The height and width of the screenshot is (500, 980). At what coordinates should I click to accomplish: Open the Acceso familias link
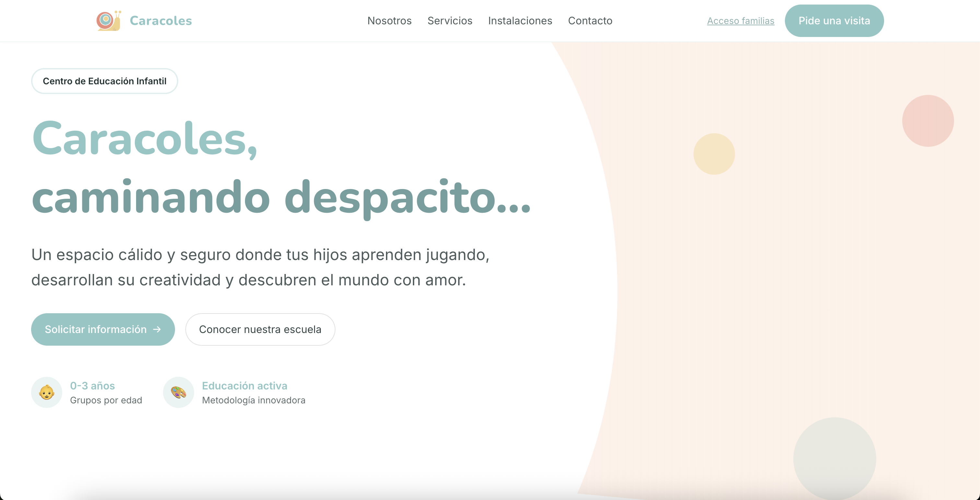(x=740, y=21)
